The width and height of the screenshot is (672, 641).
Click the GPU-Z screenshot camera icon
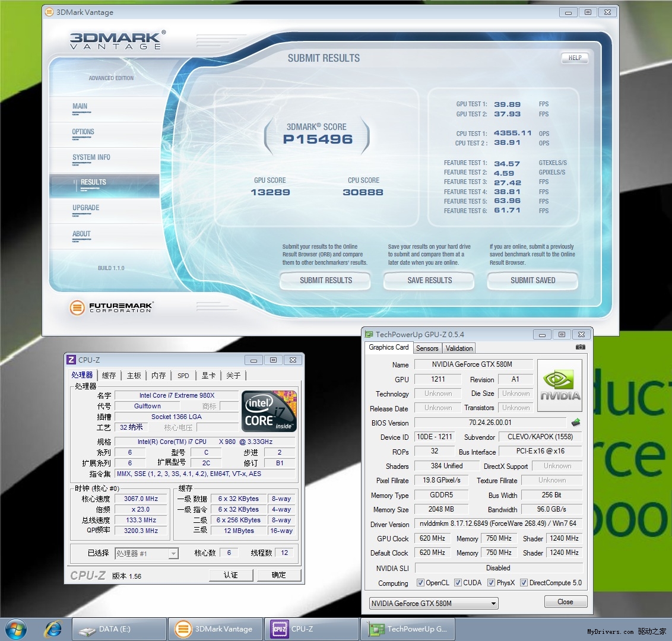tap(580, 347)
